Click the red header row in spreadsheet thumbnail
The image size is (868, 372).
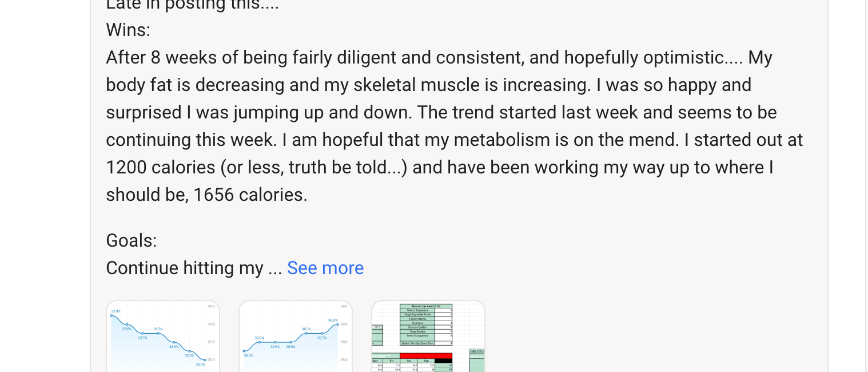(x=426, y=356)
